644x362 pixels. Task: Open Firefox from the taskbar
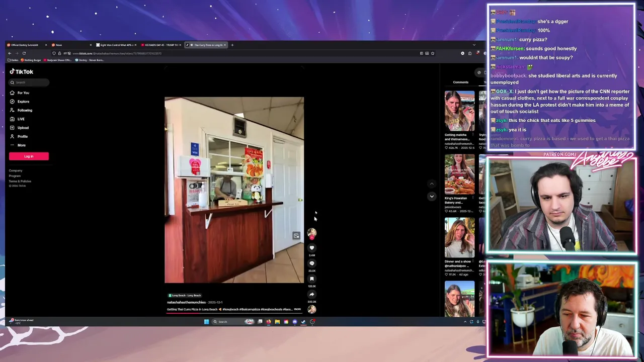click(269, 322)
